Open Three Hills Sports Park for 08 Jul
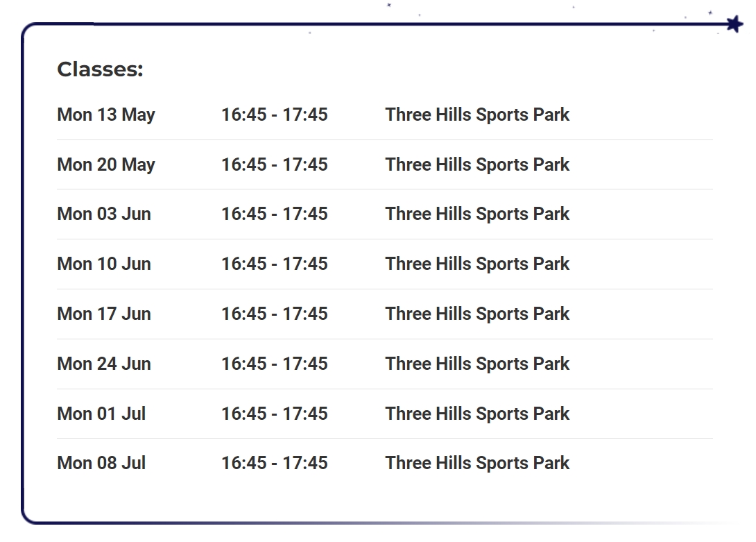756x542 pixels. (x=477, y=463)
